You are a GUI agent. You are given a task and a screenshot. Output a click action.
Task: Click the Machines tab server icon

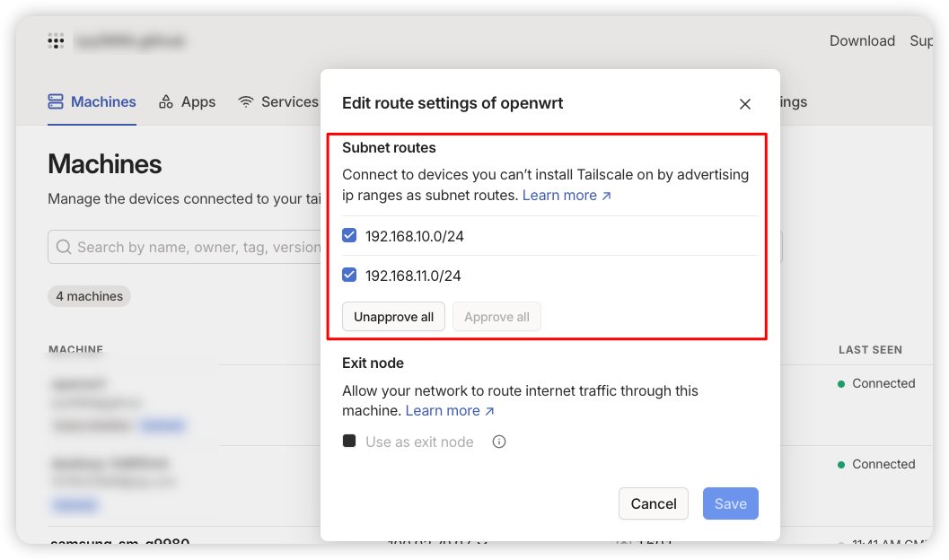[x=57, y=102]
